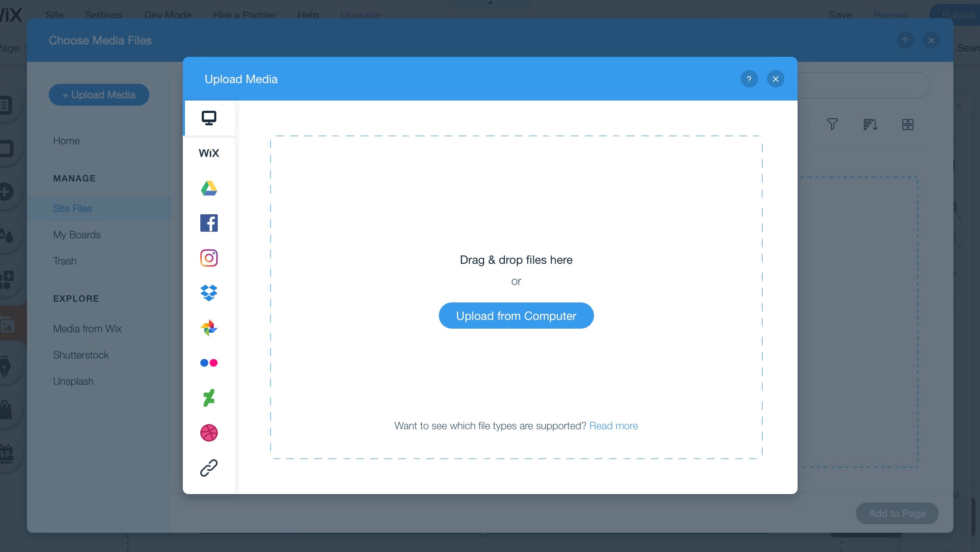The width and height of the screenshot is (980, 552).
Task: Click the DeviantArt import icon
Action: click(x=209, y=397)
